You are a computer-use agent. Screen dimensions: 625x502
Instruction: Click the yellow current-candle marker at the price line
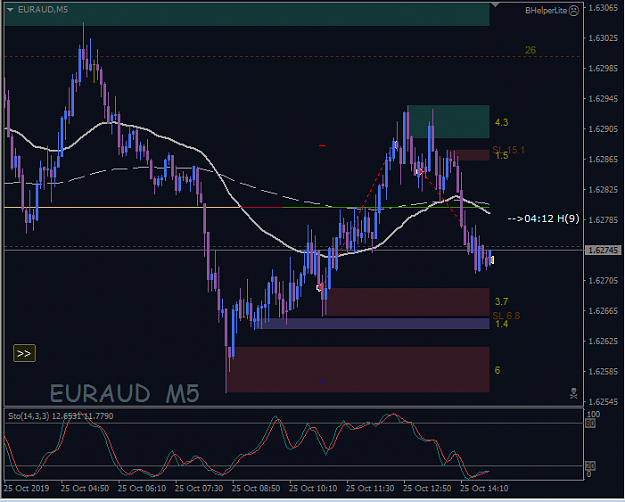pos(493,260)
